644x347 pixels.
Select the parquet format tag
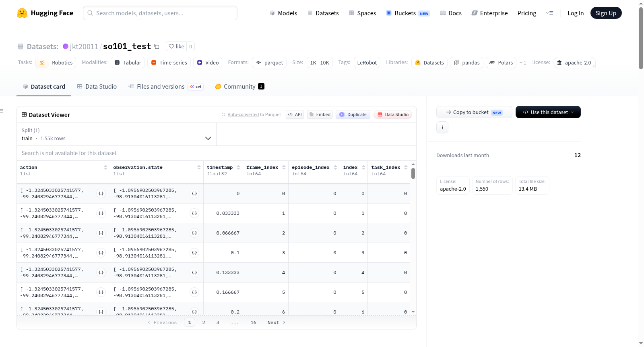(x=269, y=62)
